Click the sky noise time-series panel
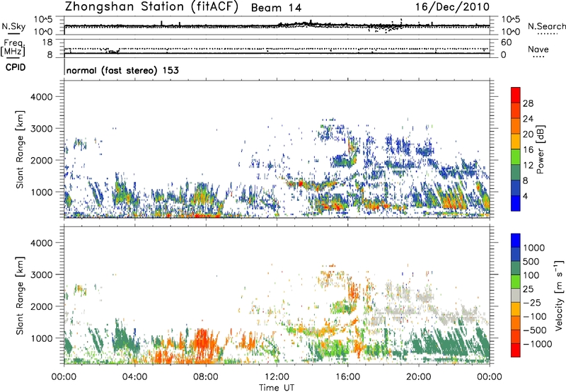The height and width of the screenshot is (392, 566). [x=277, y=25]
